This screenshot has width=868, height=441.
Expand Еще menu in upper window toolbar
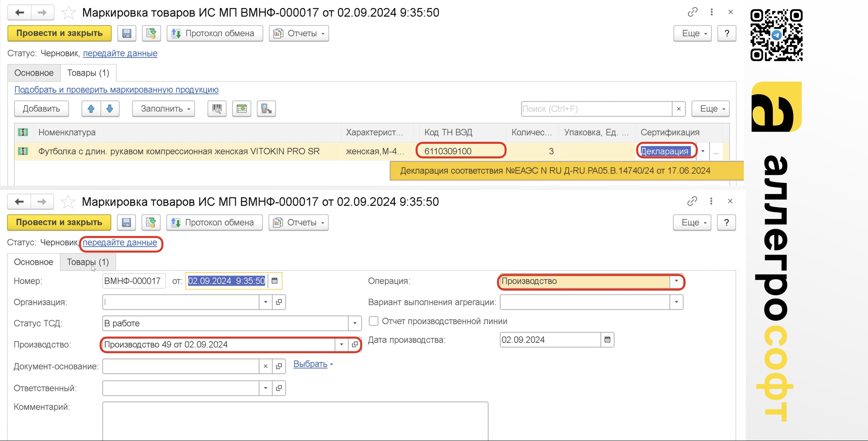tap(692, 33)
